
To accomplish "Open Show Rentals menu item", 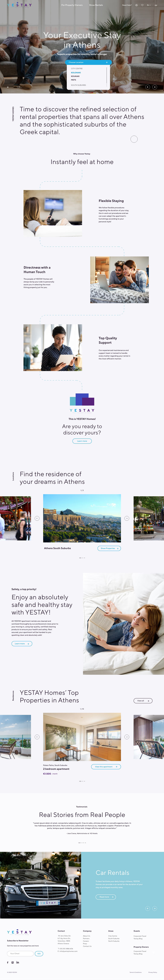I will (x=96, y=5).
